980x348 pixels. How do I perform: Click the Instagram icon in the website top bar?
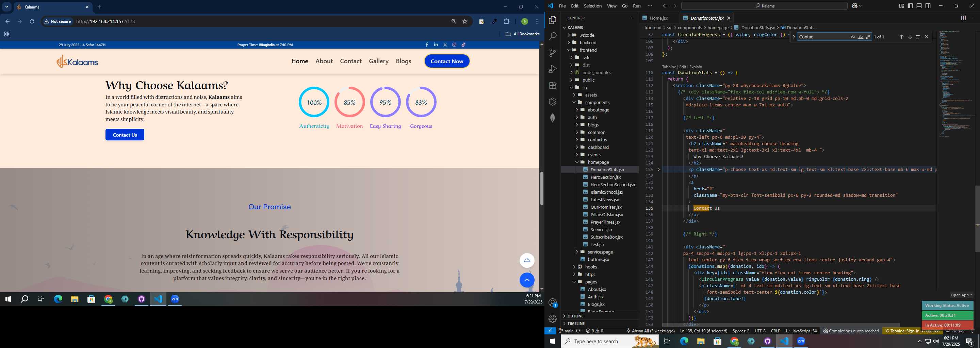pos(454,45)
